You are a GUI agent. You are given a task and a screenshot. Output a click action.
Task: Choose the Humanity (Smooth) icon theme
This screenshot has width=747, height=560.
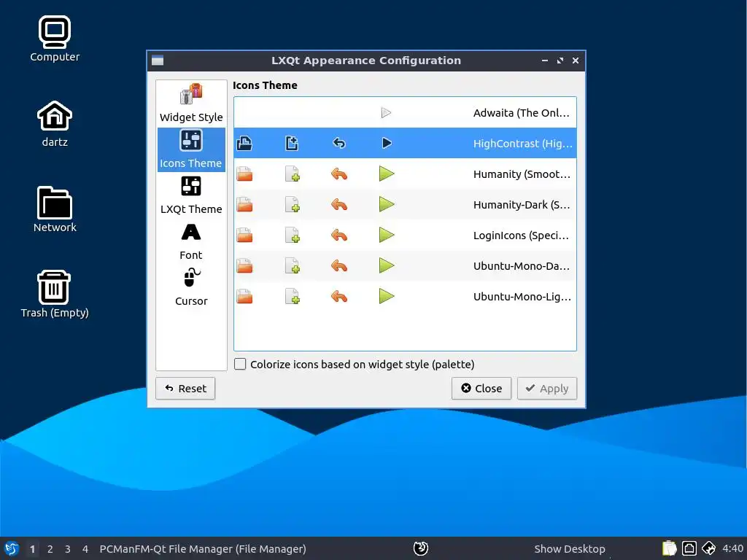(405, 174)
